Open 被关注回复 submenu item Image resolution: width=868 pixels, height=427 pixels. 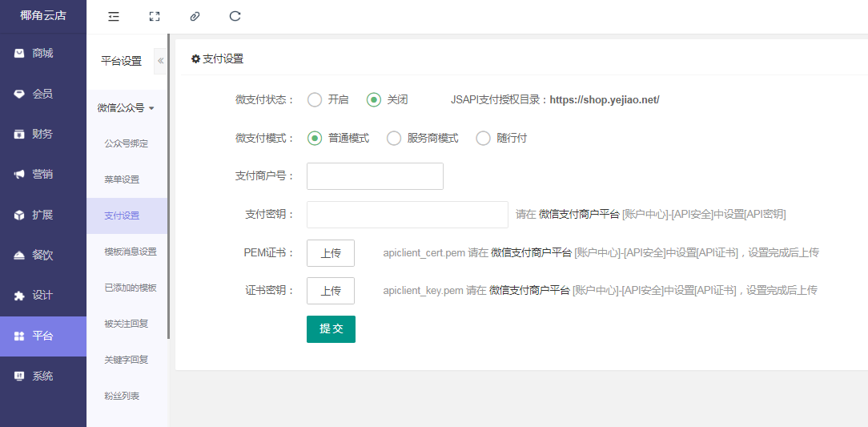tap(127, 324)
